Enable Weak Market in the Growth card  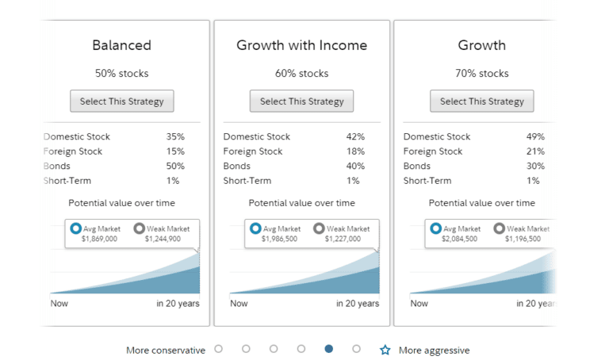click(499, 228)
